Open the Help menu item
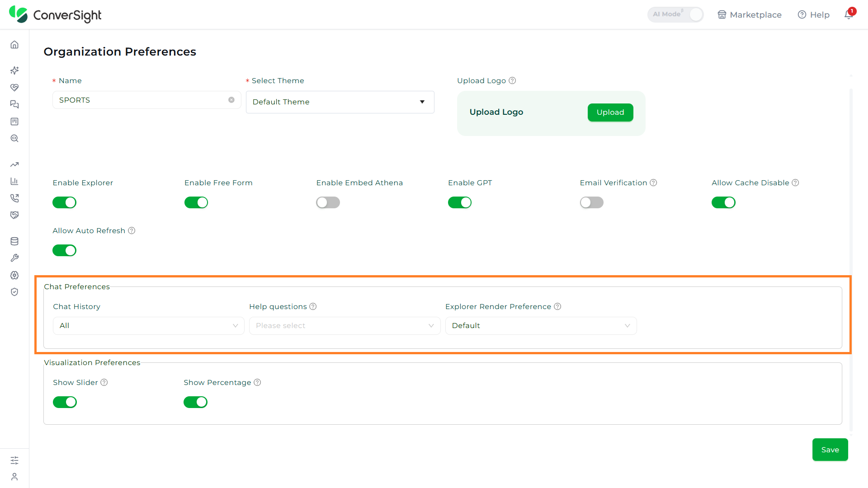Image resolution: width=868 pixels, height=488 pixels. (814, 14)
